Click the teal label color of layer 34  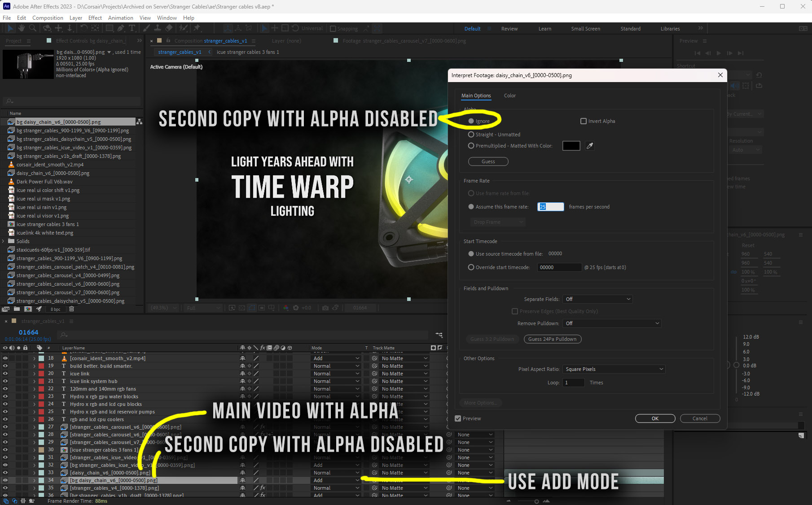tap(41, 480)
